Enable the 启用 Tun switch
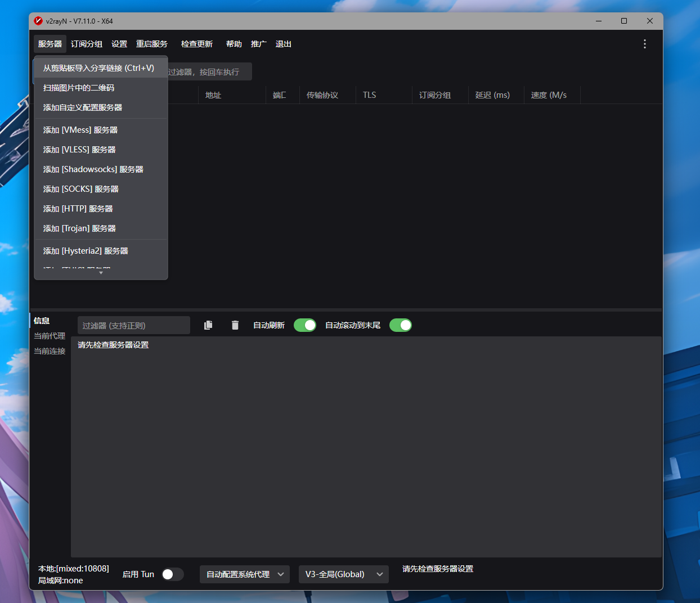Screen dimensions: 700x603 pos(172,574)
